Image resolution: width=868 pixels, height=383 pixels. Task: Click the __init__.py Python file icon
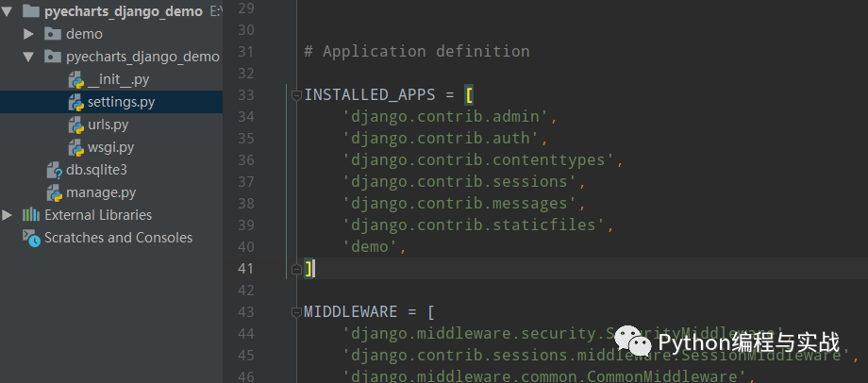pos(75,79)
